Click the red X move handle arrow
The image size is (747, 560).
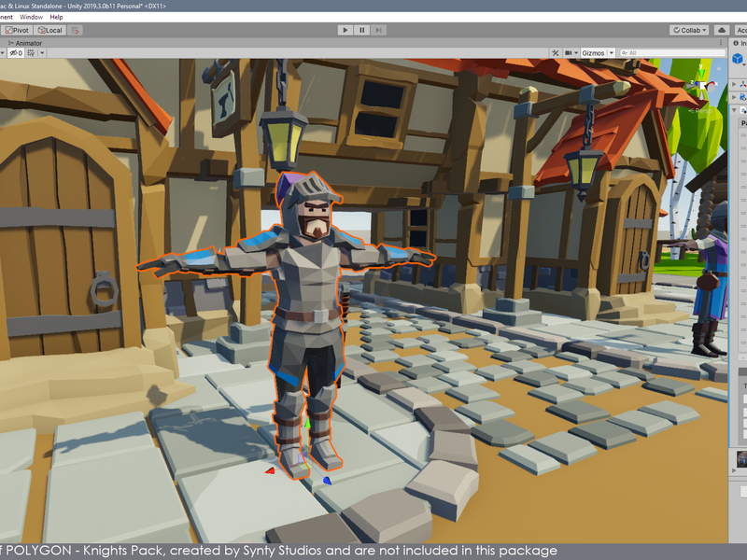[x=270, y=471]
